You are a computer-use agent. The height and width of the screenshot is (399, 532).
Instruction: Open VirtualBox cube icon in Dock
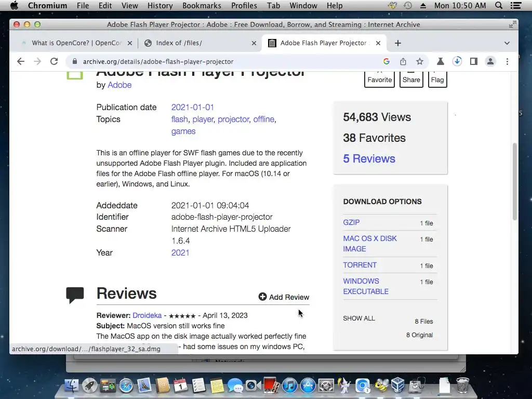tap(397, 385)
